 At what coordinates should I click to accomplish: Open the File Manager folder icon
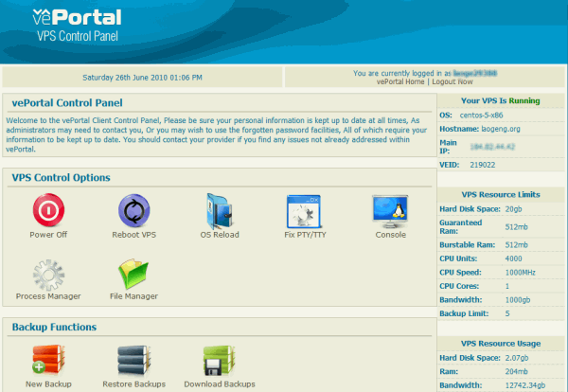[x=133, y=274]
